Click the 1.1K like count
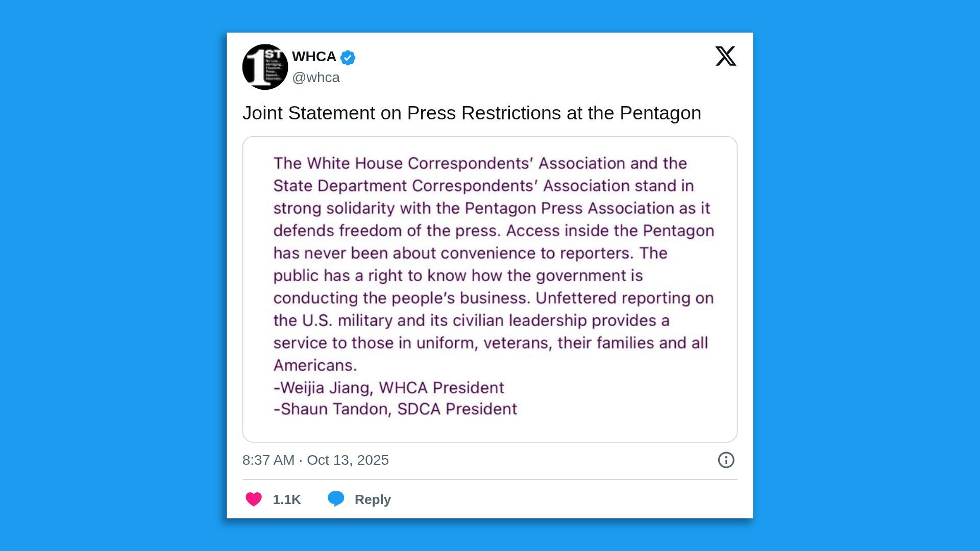This screenshot has width=980, height=551. [x=286, y=499]
